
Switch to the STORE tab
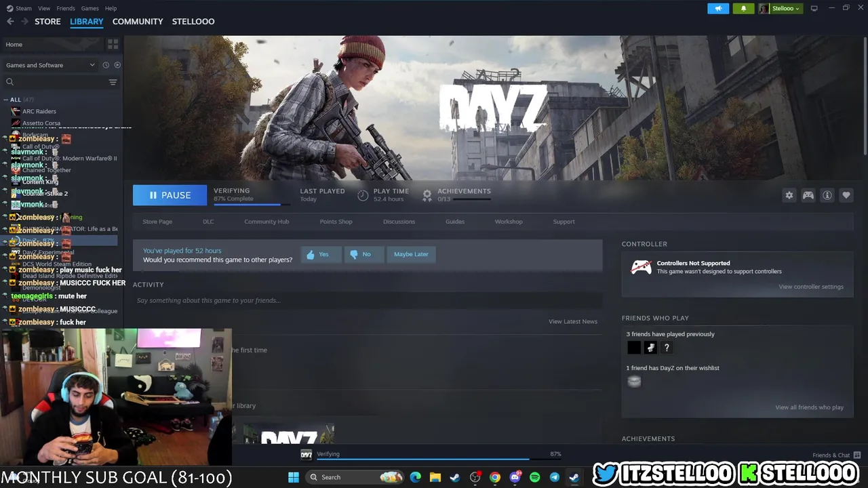47,22
